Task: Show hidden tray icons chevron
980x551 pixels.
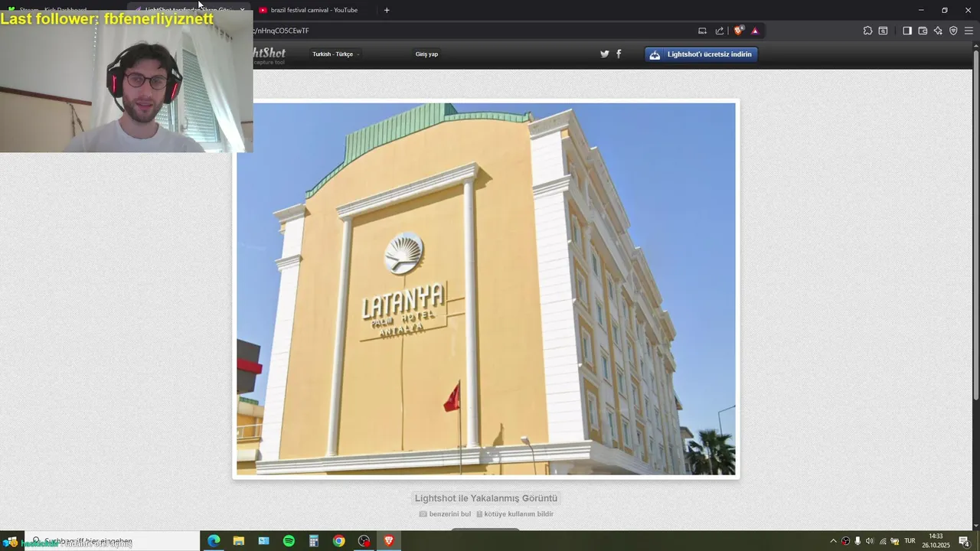Action: 833,541
